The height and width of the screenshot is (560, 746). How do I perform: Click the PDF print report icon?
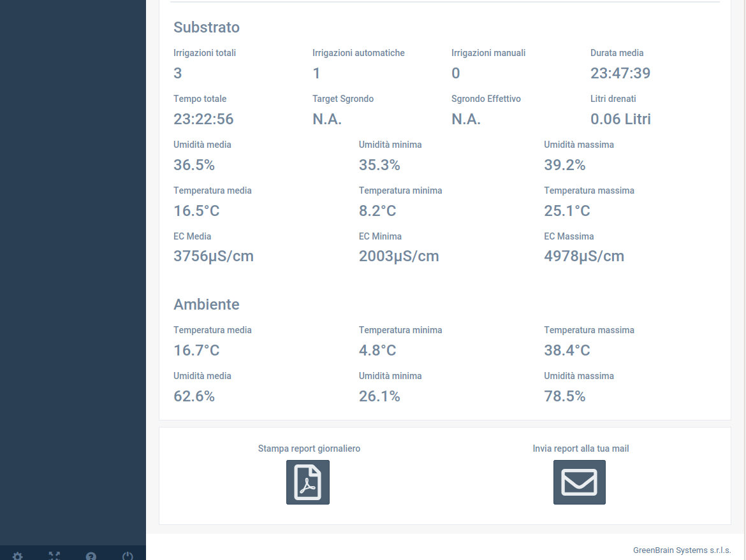point(308,482)
